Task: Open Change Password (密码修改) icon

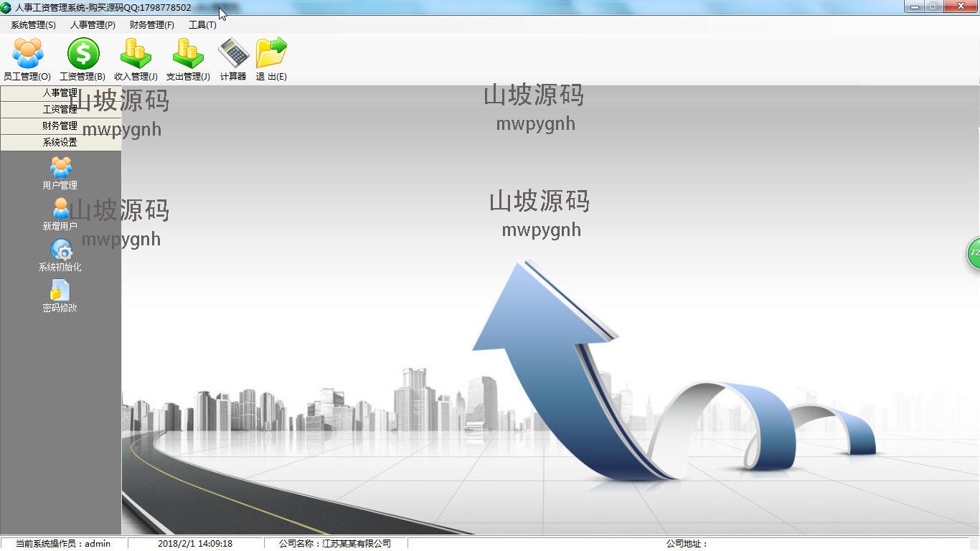Action: (x=60, y=290)
